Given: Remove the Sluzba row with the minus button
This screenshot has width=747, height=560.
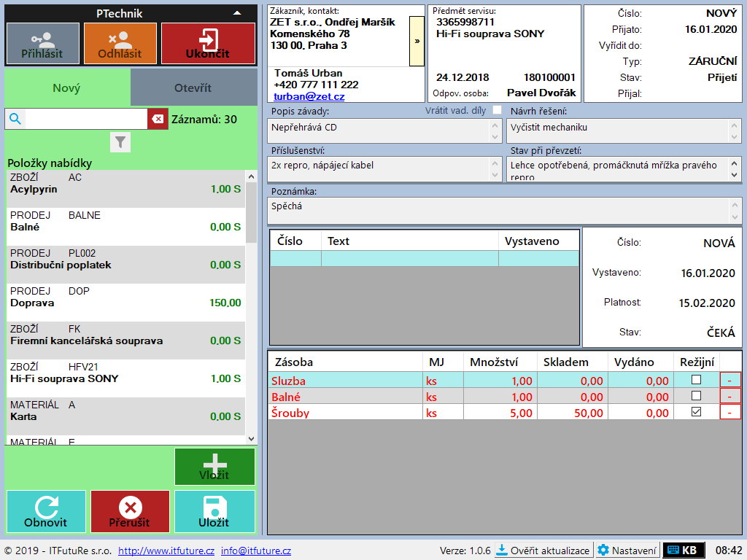Looking at the screenshot, I should pos(729,380).
